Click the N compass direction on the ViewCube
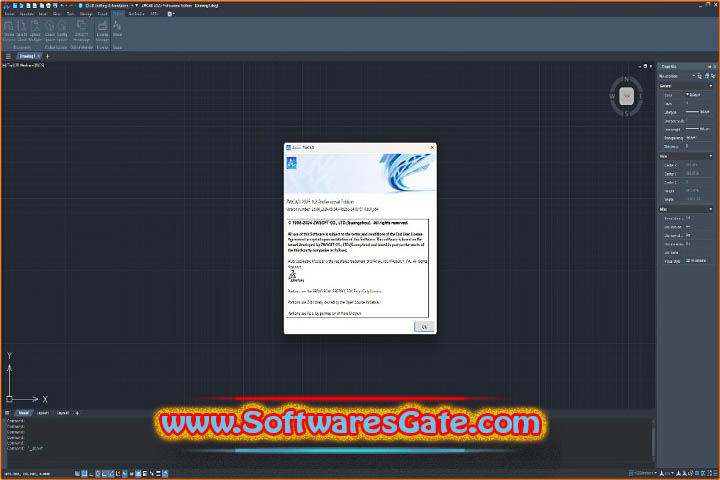 click(x=626, y=79)
